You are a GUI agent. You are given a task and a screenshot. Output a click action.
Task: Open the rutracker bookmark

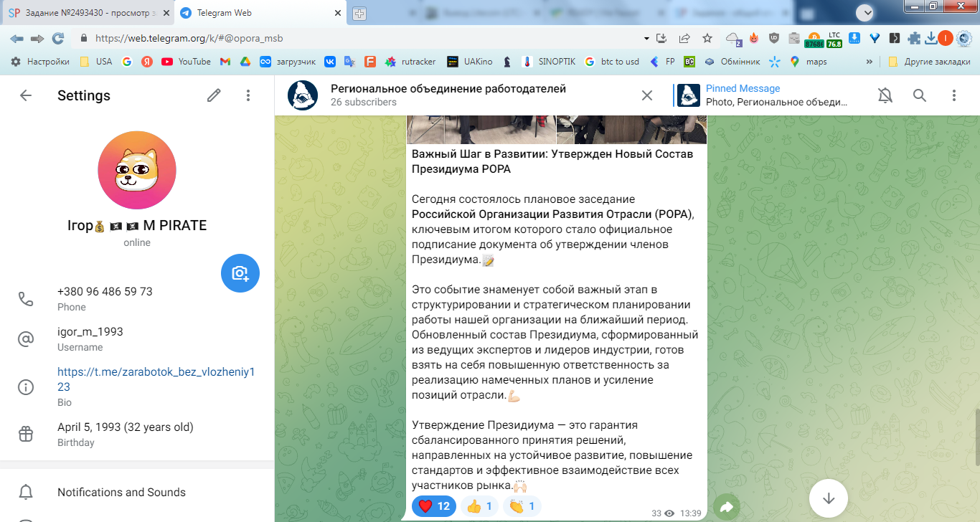tap(410, 62)
